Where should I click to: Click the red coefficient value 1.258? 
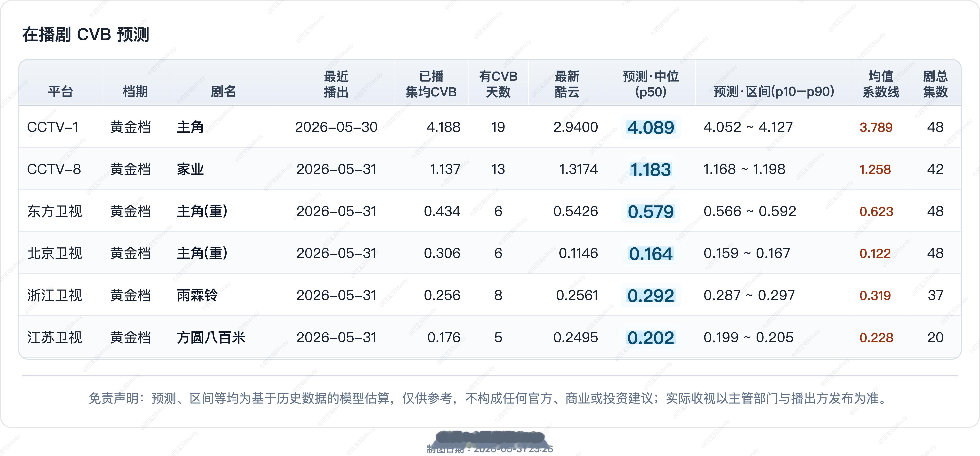[875, 170]
